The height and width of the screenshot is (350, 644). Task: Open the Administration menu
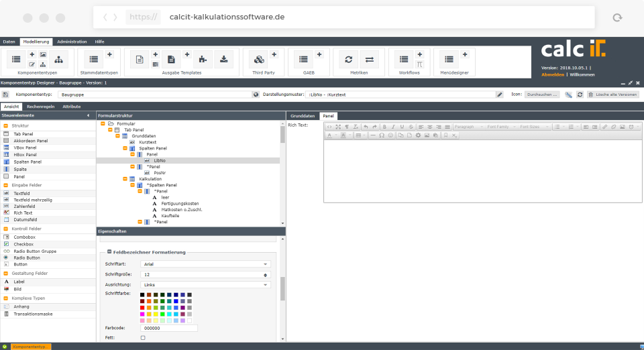tap(72, 42)
